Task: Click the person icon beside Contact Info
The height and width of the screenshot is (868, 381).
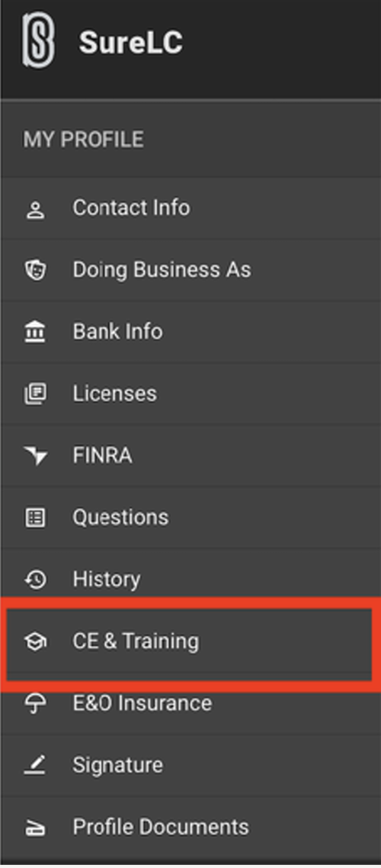Action: (36, 210)
